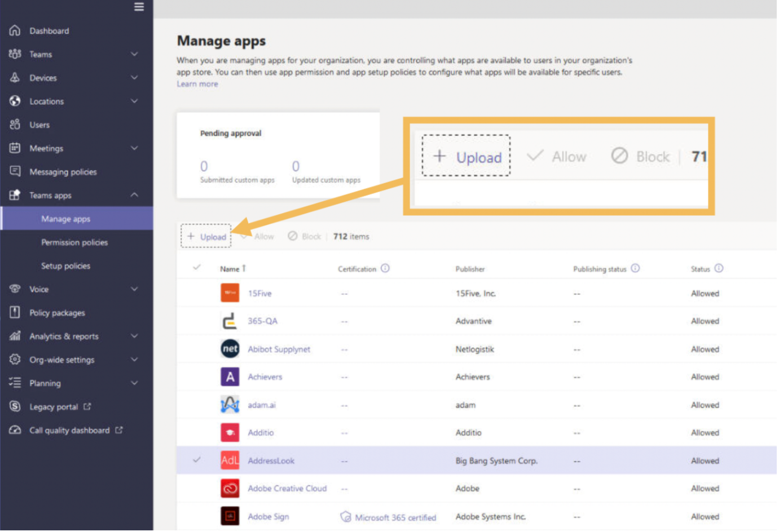The height and width of the screenshot is (532, 779).
Task: Click the Certification info icon
Action: (x=385, y=268)
